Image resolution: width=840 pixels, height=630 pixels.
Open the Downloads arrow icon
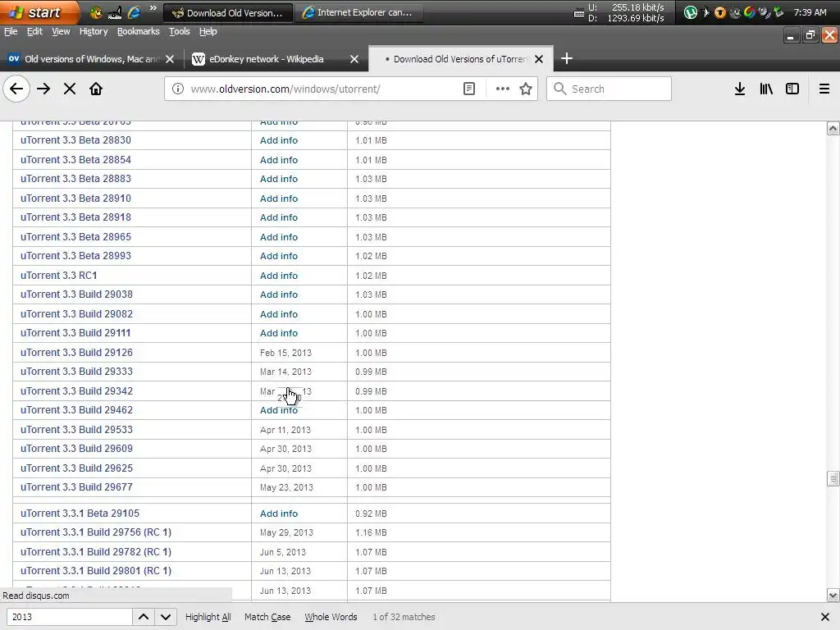740,89
